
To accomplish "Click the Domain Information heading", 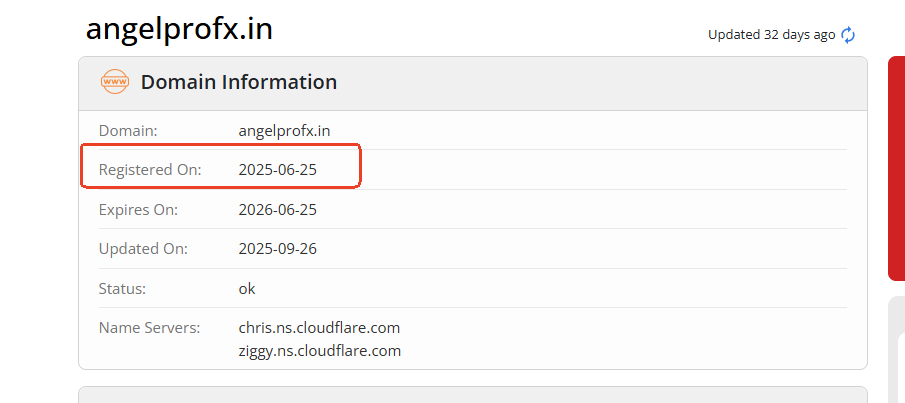I will pyautogui.click(x=238, y=82).
